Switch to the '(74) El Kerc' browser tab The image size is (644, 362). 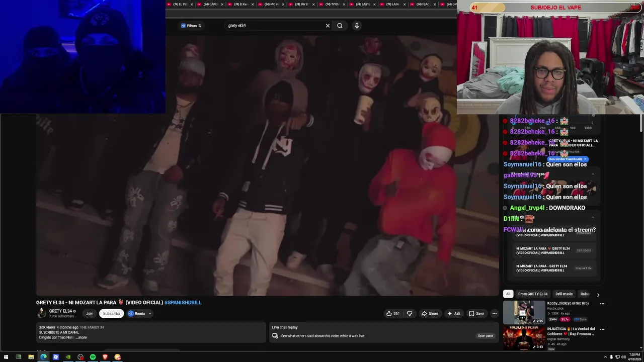point(241,4)
